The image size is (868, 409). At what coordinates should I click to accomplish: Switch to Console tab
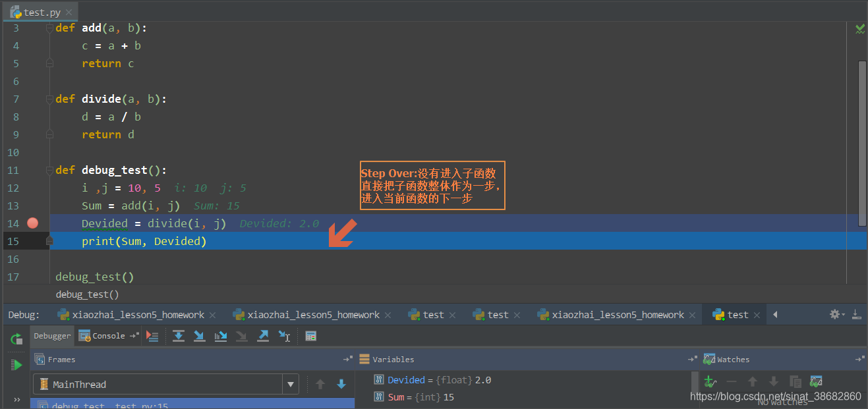point(102,336)
